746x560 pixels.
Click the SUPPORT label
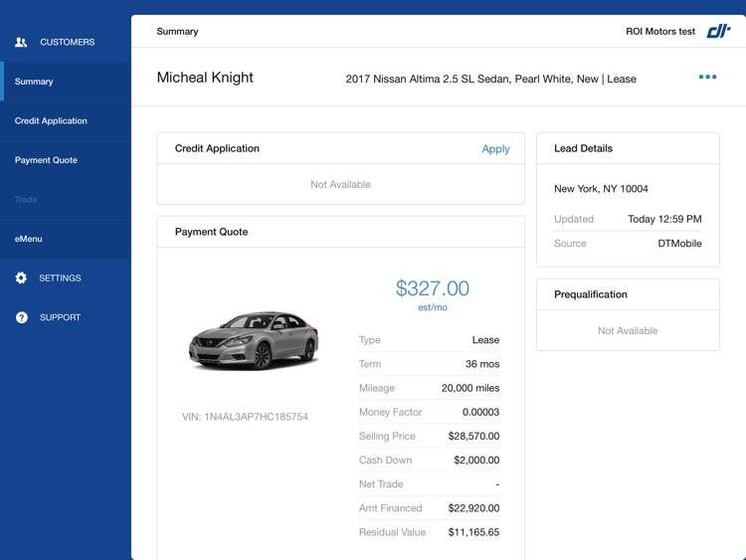pos(60,317)
